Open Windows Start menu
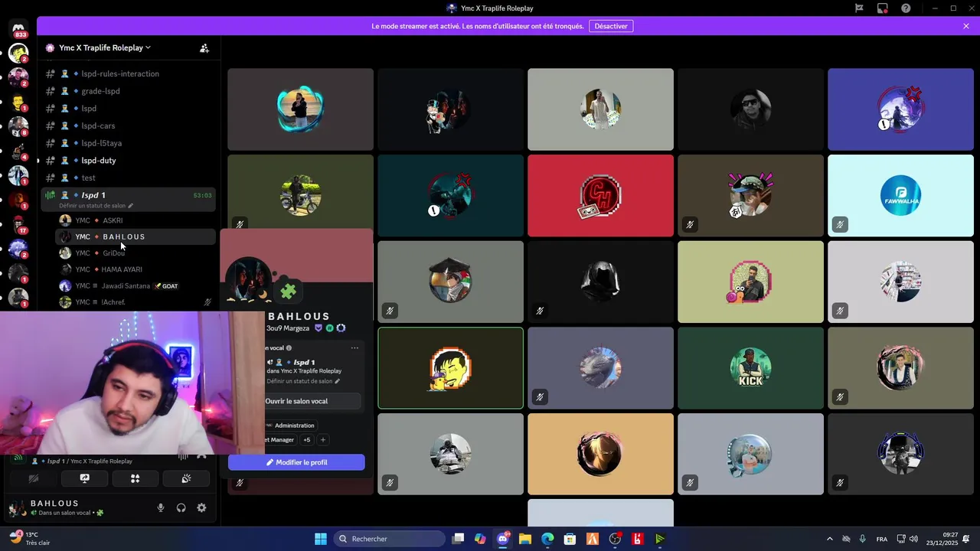This screenshot has width=980, height=551. (321, 539)
